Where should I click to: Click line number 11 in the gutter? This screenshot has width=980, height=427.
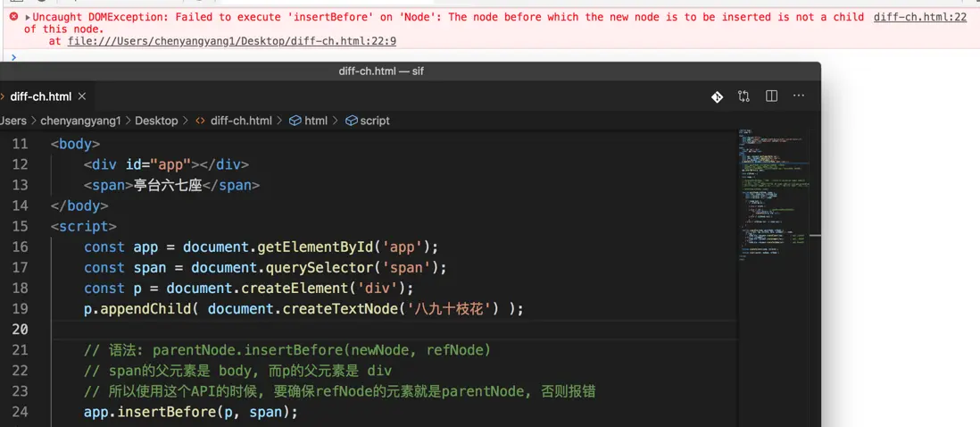(20, 144)
